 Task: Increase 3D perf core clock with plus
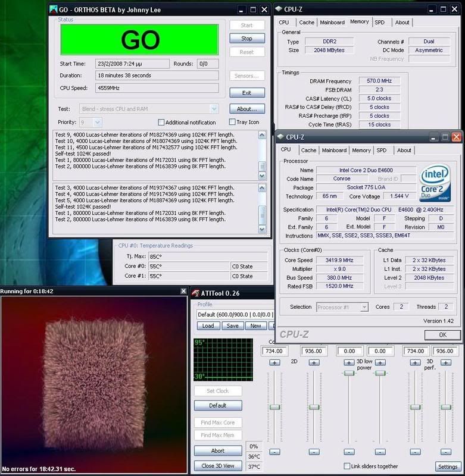pyautogui.click(x=415, y=362)
